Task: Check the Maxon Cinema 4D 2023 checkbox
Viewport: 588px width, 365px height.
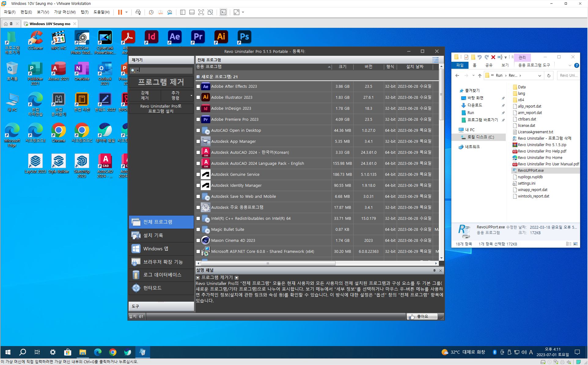Action: tap(198, 241)
